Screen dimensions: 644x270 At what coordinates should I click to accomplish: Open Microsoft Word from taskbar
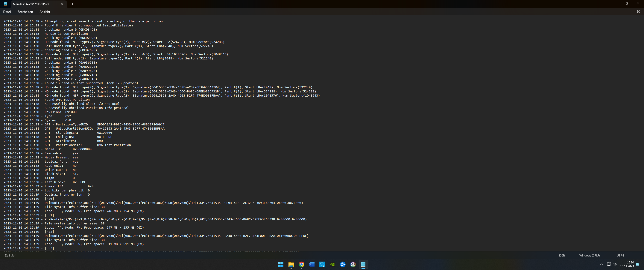point(312,264)
